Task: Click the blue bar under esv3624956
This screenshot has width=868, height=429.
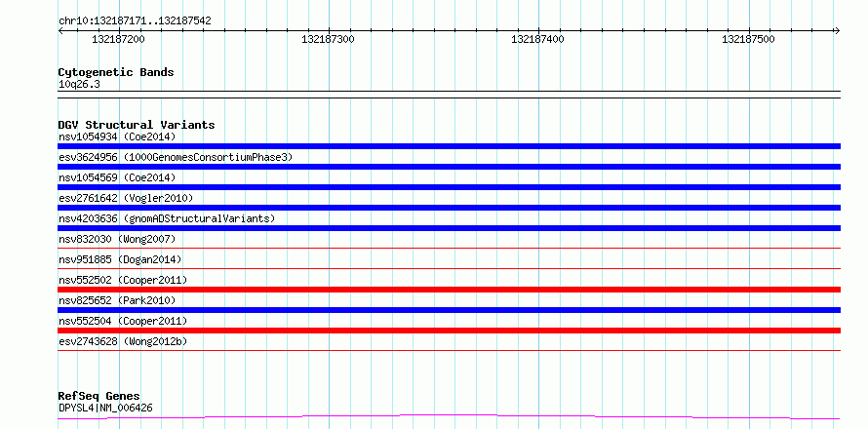Action: point(449,167)
